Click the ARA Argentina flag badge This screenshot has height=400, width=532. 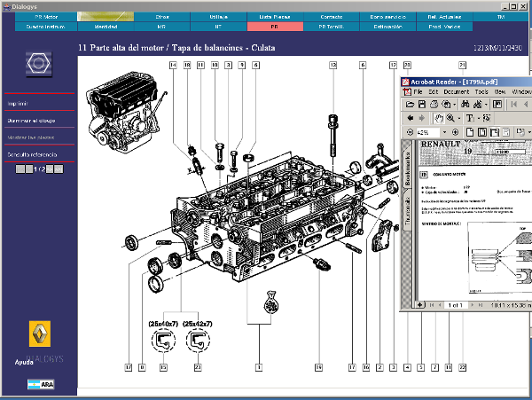[x=41, y=384]
